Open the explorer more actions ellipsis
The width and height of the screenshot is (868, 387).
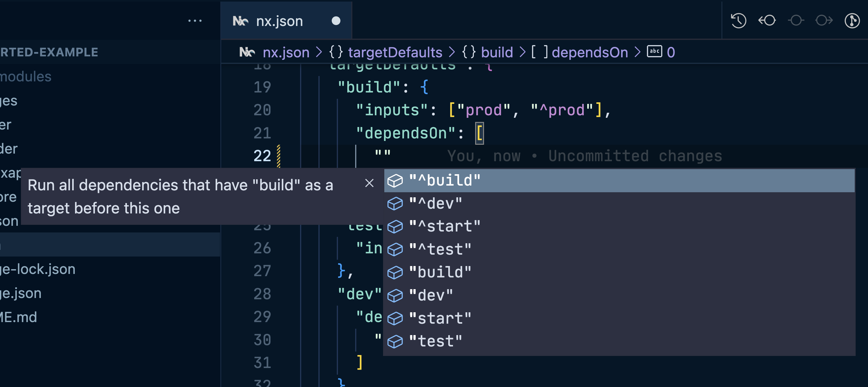point(195,20)
